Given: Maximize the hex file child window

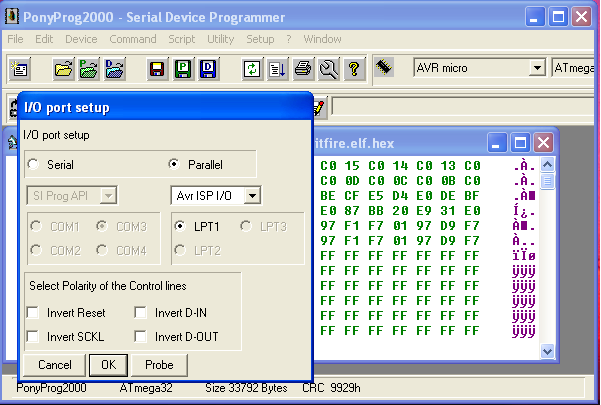Looking at the screenshot, I should [521, 143].
